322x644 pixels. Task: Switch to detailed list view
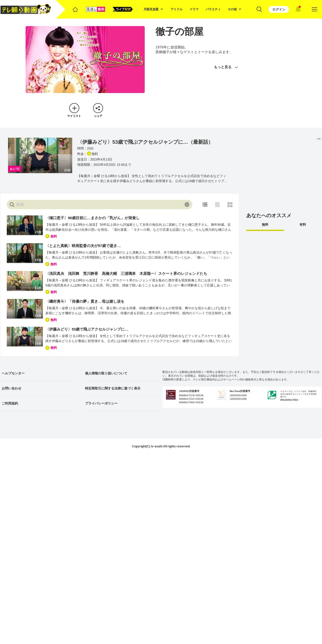click(x=205, y=205)
